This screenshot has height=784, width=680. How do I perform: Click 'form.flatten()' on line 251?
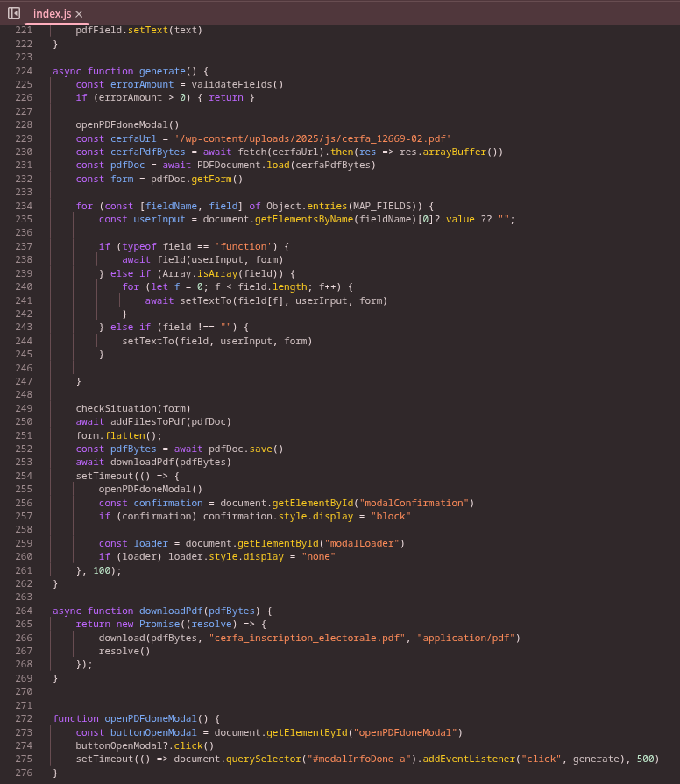pyautogui.click(x=116, y=435)
